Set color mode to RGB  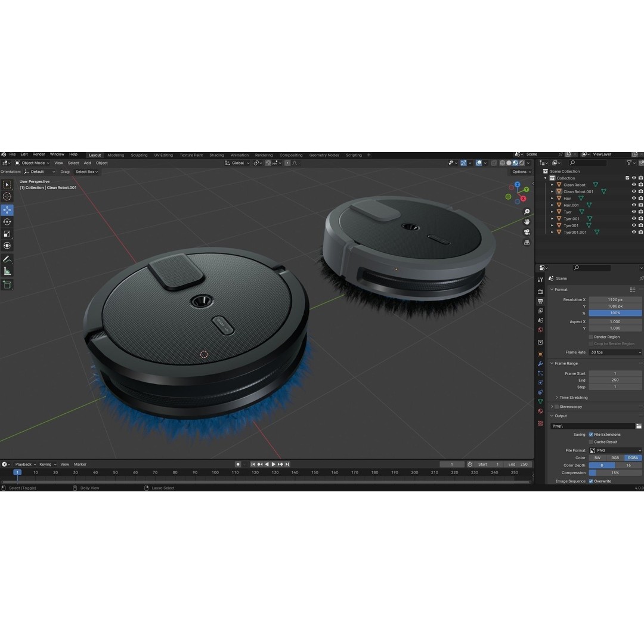[615, 458]
